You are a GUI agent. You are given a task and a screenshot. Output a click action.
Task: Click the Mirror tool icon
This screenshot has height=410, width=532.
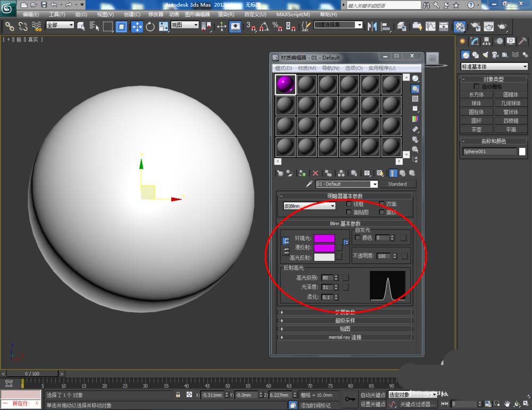(372, 26)
